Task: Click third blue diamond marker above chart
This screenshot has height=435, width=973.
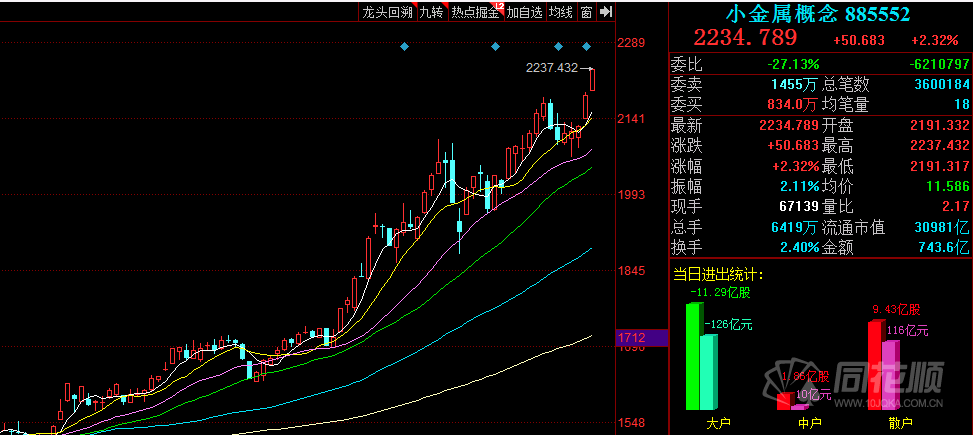Action: 558,47
